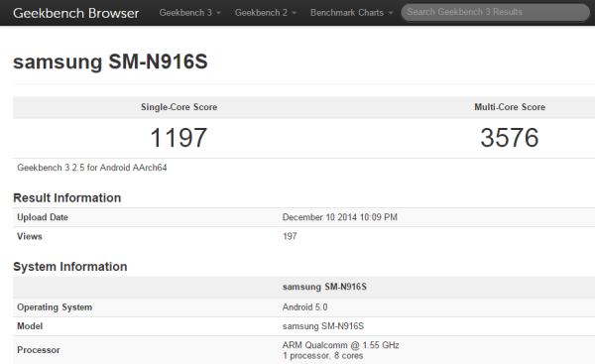Open the Geekbench 3 menu
Screen dimensions: 595x364
(189, 13)
